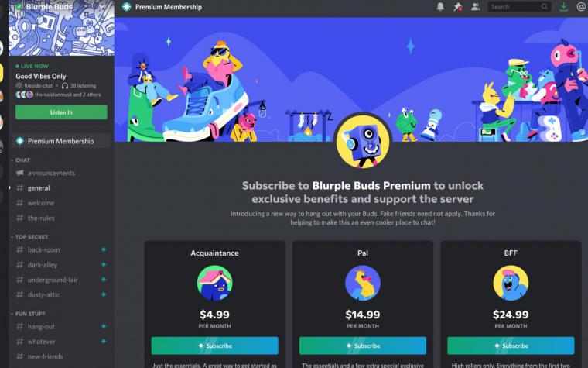
Task: Collapse the FUN STUFF category
Action: (28, 314)
